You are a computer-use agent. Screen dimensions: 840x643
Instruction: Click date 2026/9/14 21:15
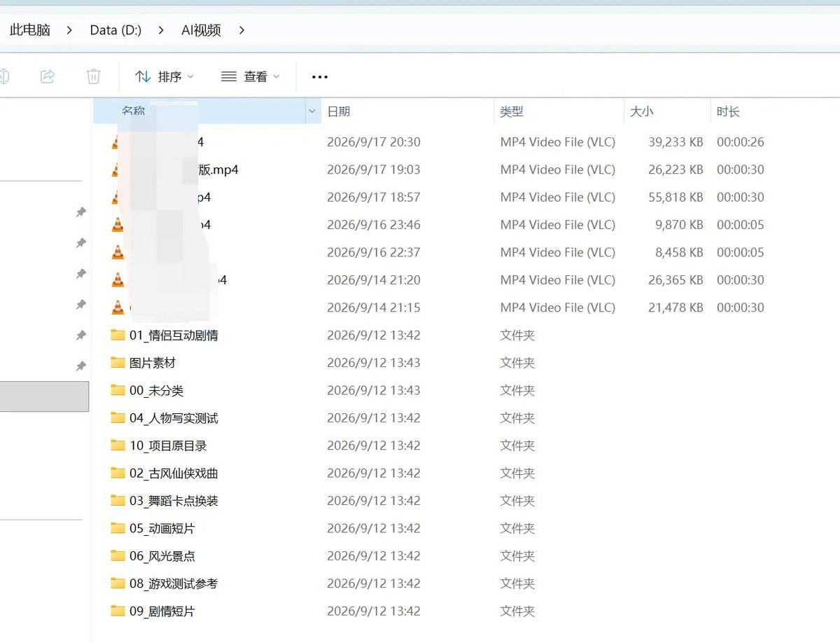coord(374,307)
